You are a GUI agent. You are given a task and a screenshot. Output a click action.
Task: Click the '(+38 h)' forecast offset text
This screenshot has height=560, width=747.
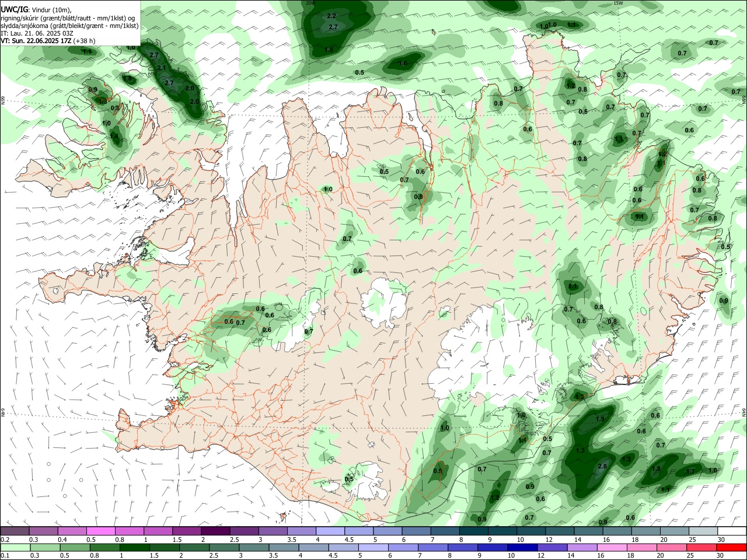(x=85, y=41)
